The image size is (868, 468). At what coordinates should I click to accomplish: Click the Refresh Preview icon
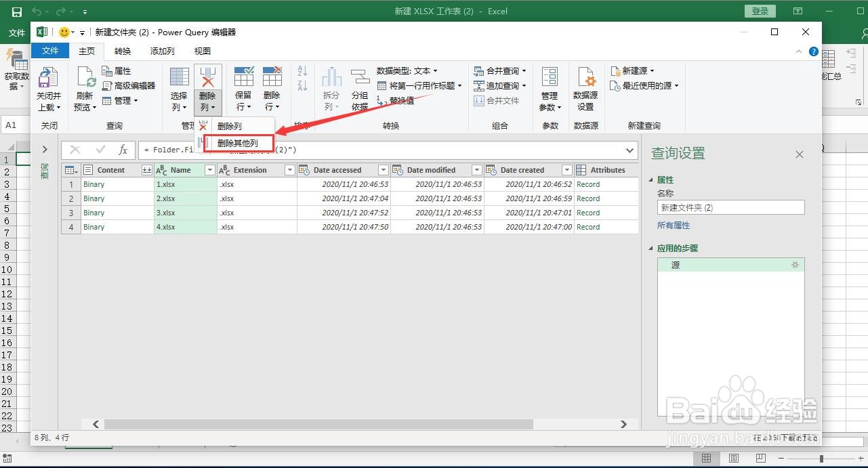coord(85,77)
